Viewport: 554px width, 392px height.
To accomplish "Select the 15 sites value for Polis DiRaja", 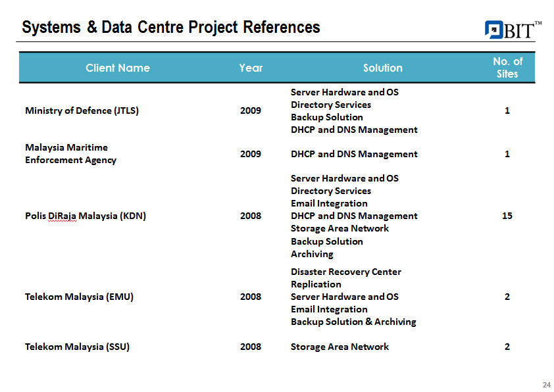I will click(x=507, y=216).
